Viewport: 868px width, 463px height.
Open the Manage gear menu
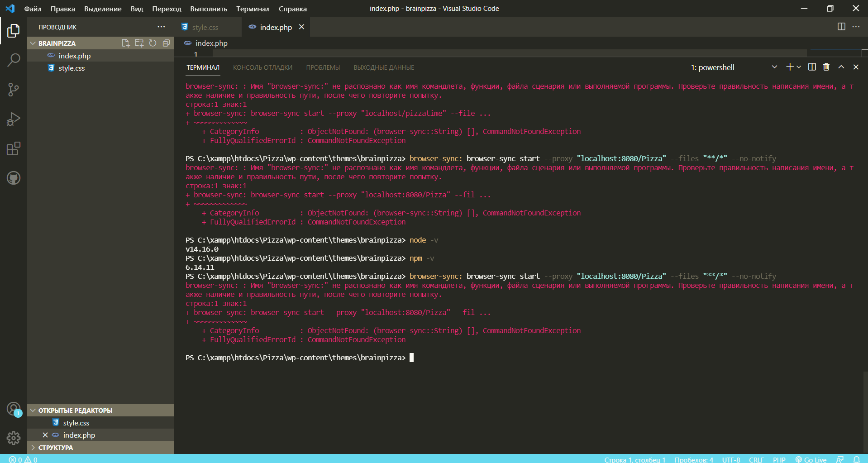(x=14, y=438)
